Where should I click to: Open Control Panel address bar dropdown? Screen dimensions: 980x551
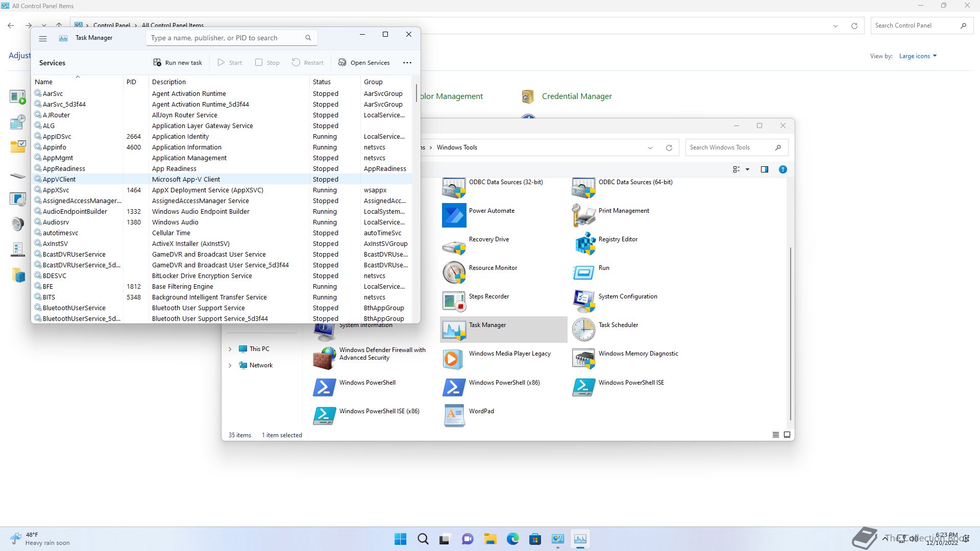(836, 26)
